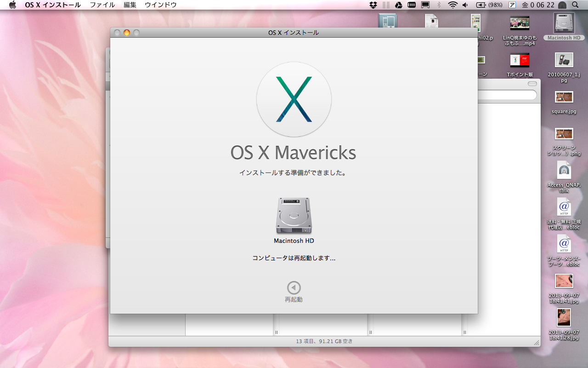Select LinQ mp4 video file on desktop

pos(520,23)
